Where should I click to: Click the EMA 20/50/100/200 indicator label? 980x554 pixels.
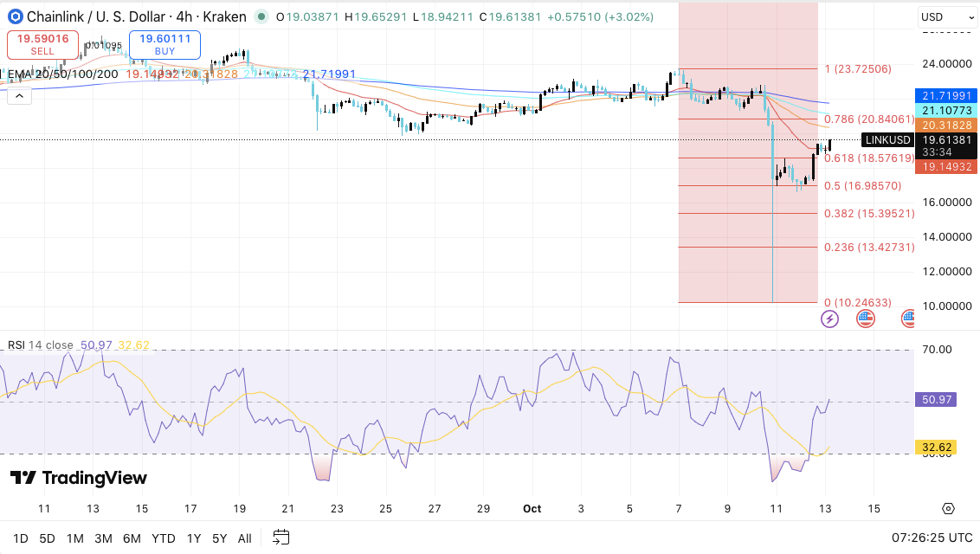(62, 74)
